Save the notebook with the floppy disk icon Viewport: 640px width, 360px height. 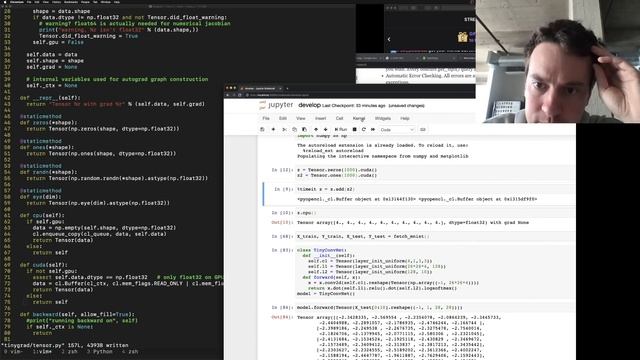262,129
